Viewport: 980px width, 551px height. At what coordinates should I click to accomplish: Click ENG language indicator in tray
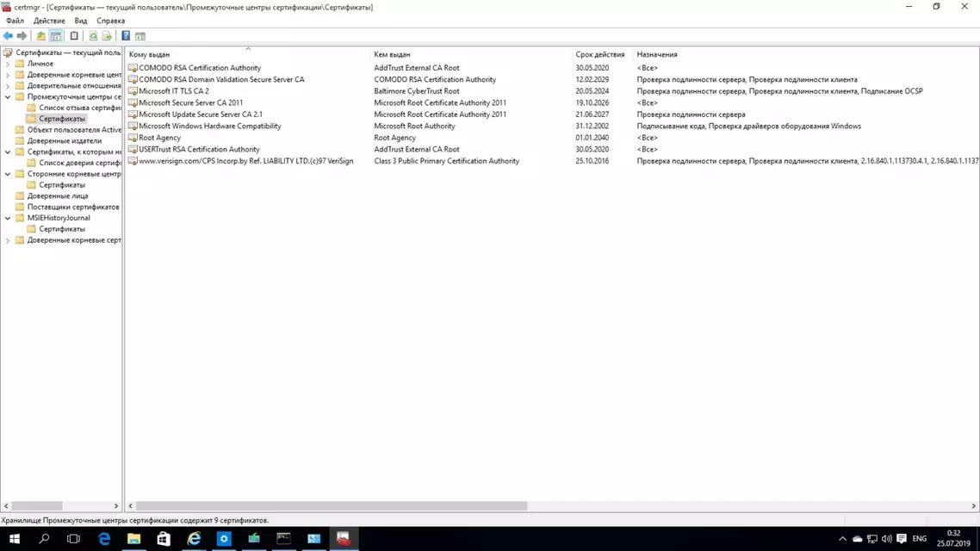click(920, 538)
